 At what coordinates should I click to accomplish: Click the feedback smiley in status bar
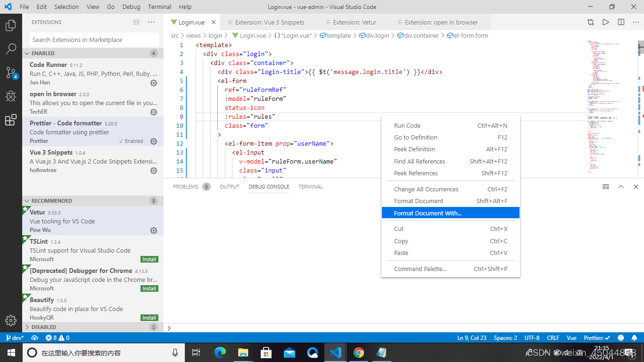click(621, 338)
